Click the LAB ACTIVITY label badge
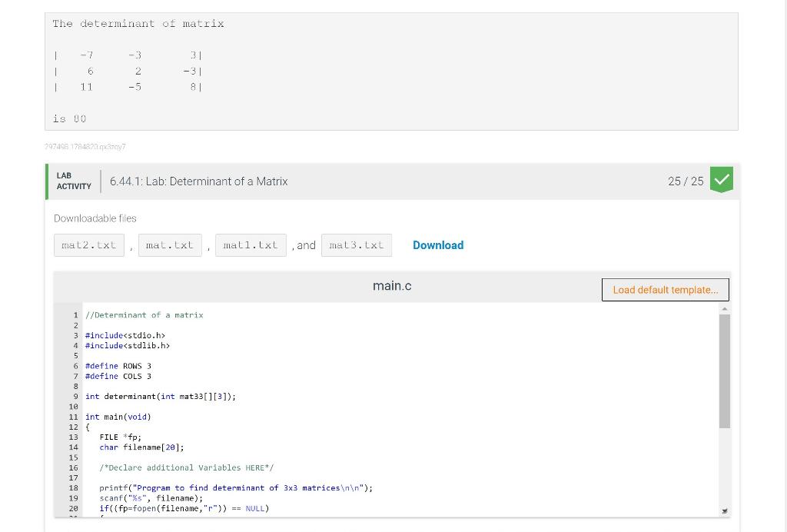 pyautogui.click(x=73, y=181)
